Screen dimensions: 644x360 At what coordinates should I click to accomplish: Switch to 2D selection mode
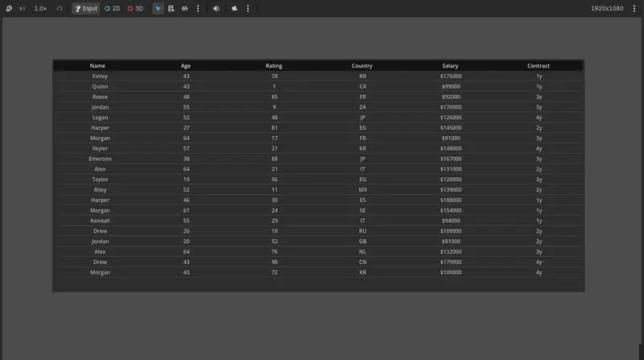coord(112,8)
